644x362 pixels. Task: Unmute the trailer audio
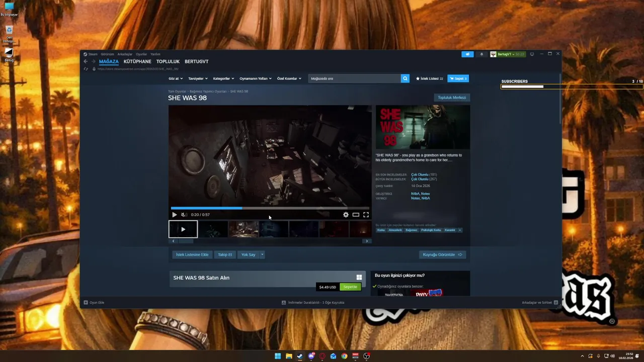coord(184,215)
